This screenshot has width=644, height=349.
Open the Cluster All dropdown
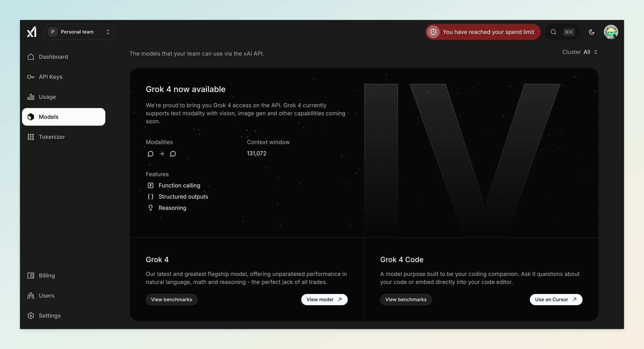(590, 52)
